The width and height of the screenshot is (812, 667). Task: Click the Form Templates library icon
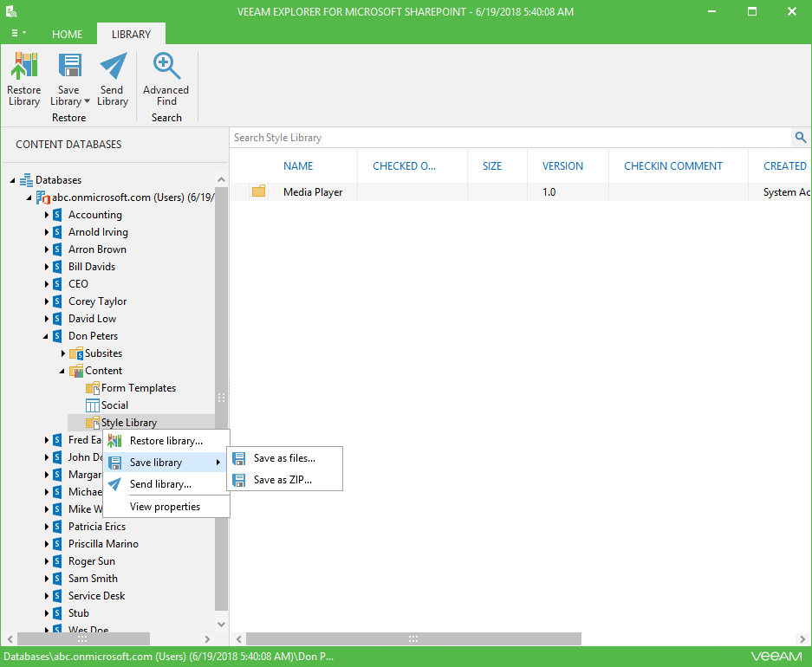tap(93, 388)
